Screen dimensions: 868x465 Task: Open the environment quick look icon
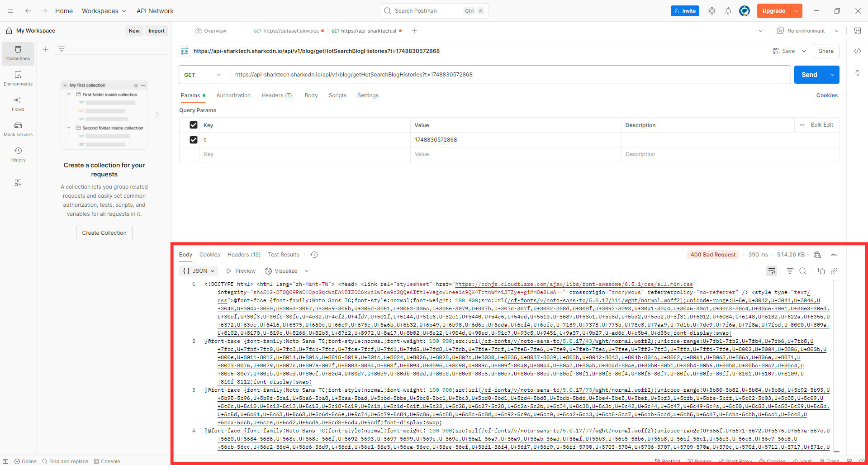(x=858, y=31)
